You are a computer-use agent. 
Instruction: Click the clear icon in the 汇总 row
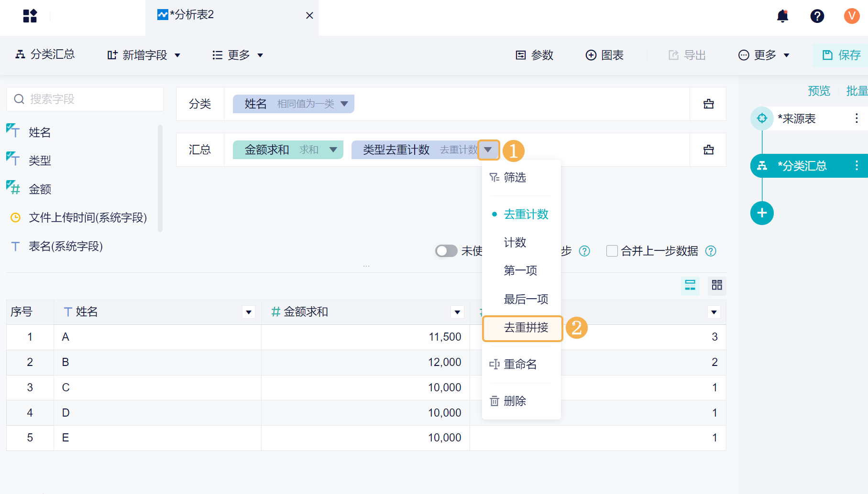tap(708, 150)
